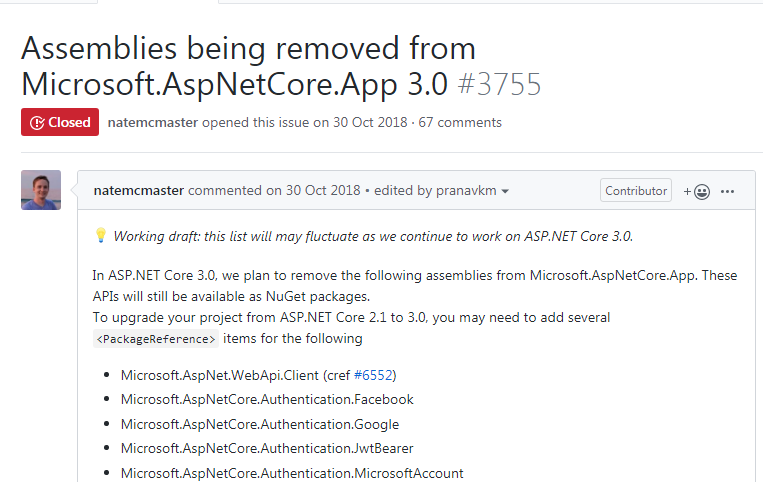The width and height of the screenshot is (763, 482).
Task: Click the PackageReference code snippet
Action: [155, 339]
